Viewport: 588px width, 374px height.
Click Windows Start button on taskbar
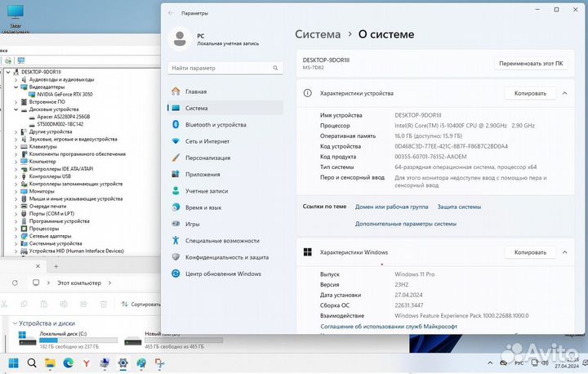point(14,363)
